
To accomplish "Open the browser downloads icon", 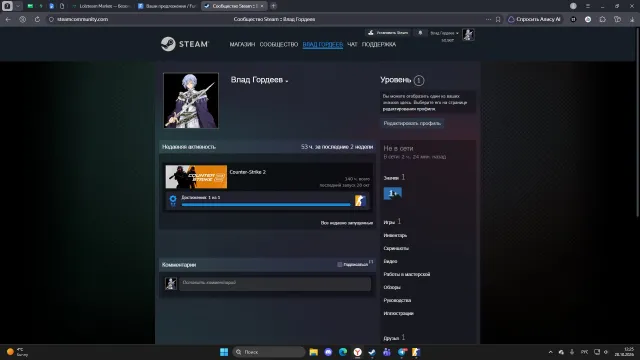I will click(632, 19).
